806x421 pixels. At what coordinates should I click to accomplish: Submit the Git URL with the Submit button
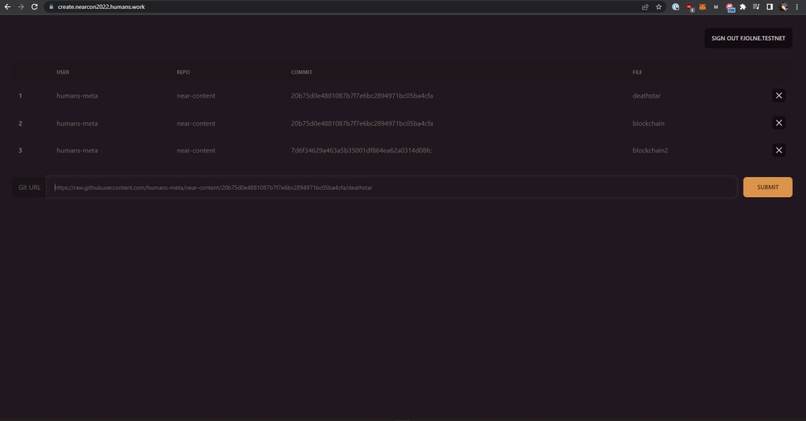(x=767, y=187)
